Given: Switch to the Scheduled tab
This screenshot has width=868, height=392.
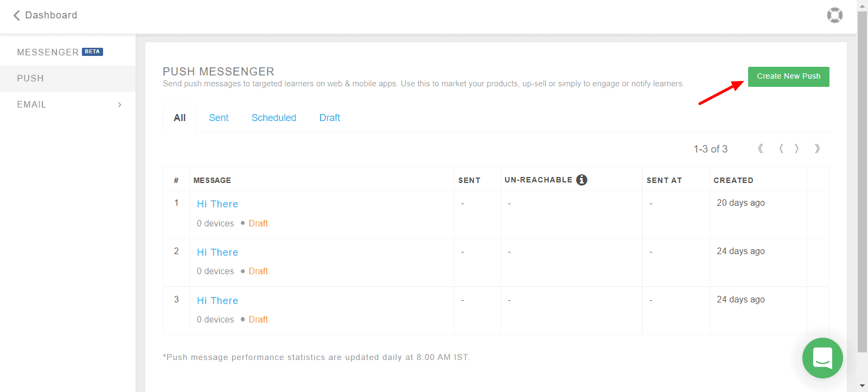Looking at the screenshot, I should [x=273, y=118].
